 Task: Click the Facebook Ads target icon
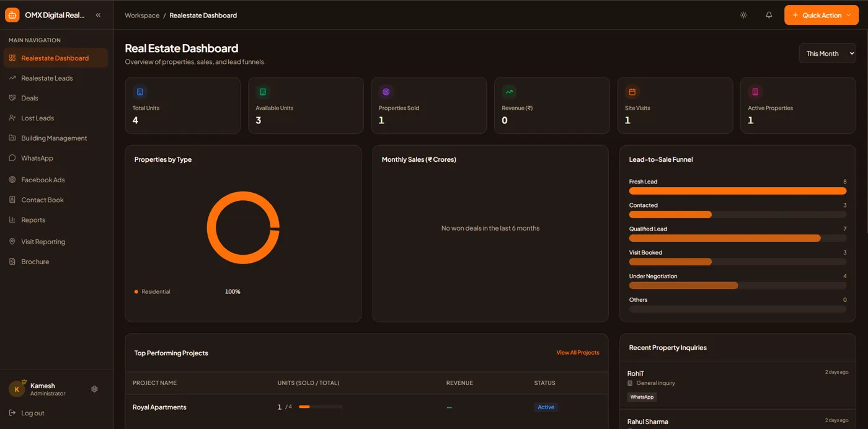[12, 180]
